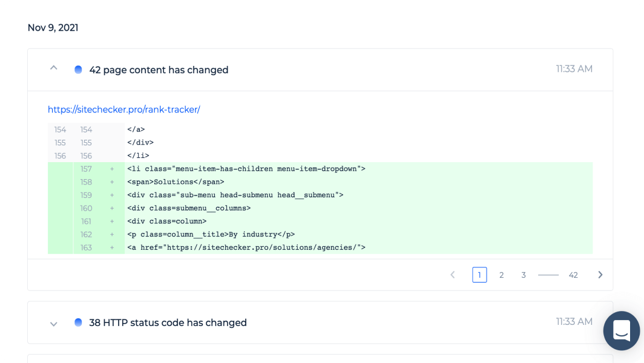Go to pagination page 3
The width and height of the screenshot is (644, 363).
coord(524,275)
